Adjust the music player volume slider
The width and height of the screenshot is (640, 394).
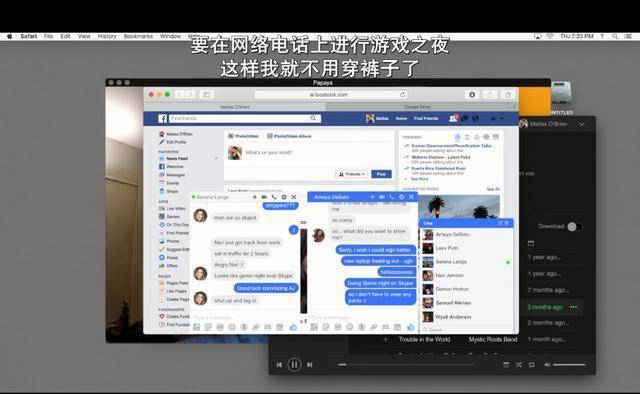[569, 365]
